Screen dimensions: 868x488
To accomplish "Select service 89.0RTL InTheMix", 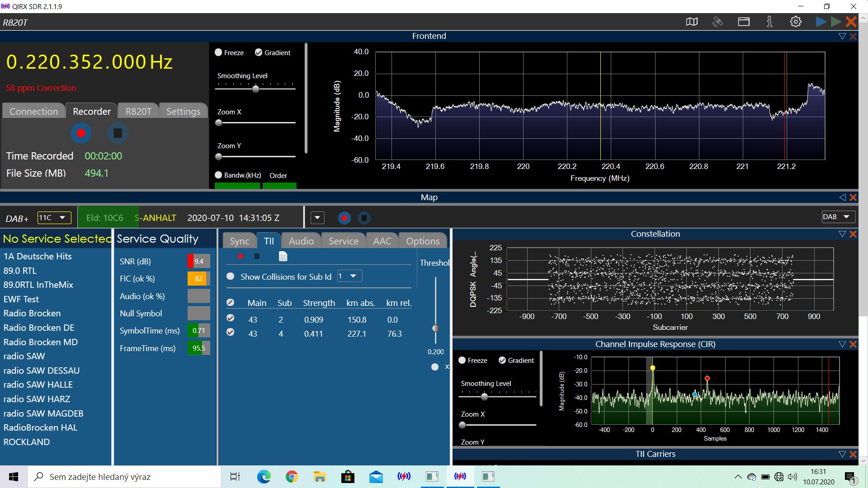I will pos(38,285).
